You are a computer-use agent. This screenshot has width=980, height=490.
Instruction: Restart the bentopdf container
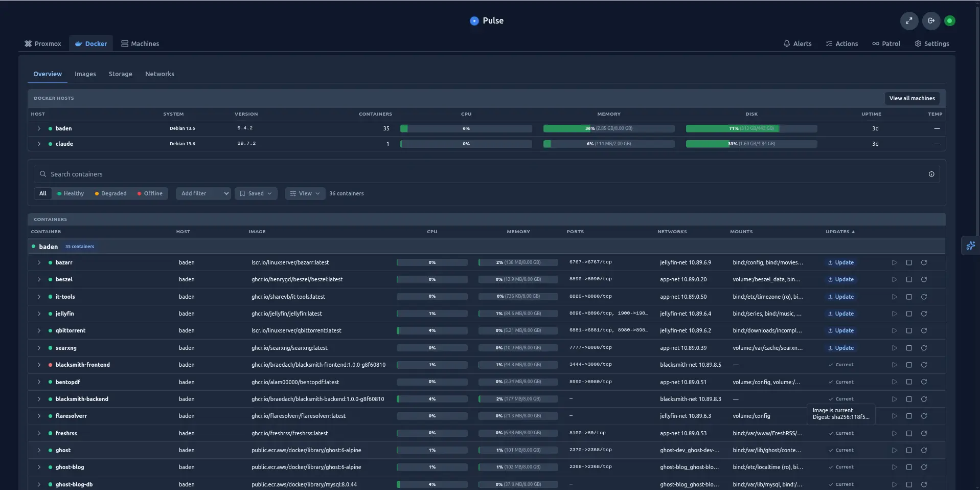[924, 382]
